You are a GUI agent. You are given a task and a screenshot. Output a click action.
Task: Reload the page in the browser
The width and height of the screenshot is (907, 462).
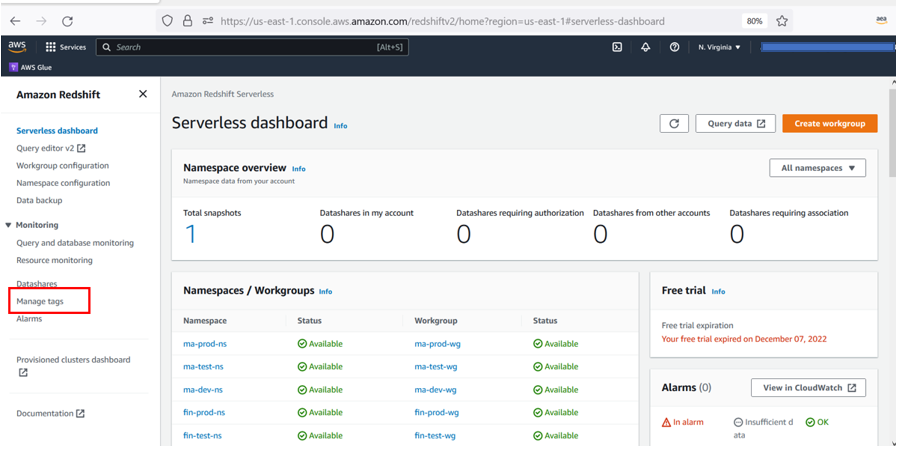point(68,21)
